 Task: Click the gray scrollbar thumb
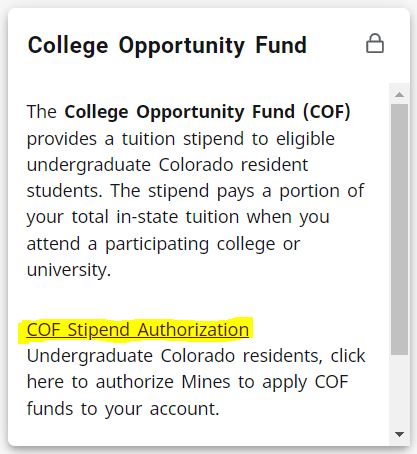click(x=399, y=229)
